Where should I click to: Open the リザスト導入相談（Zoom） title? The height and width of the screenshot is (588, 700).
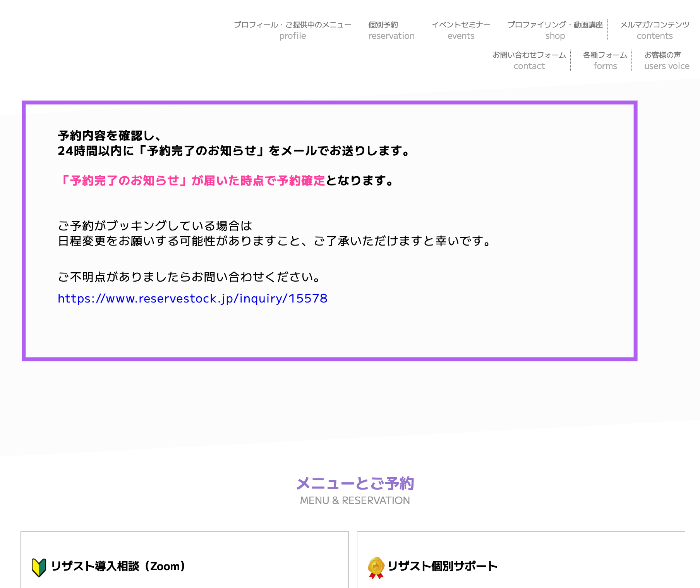point(118,566)
